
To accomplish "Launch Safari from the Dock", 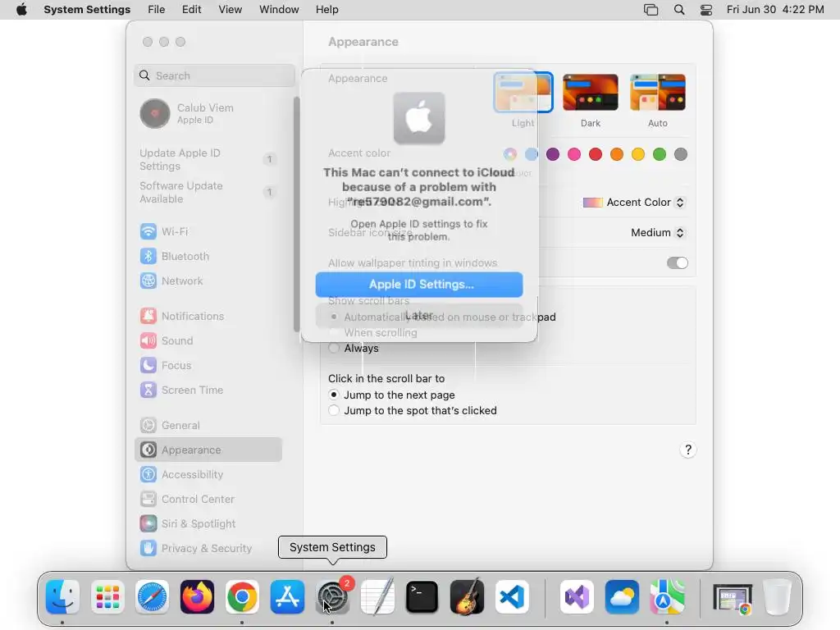I will 152,597.
